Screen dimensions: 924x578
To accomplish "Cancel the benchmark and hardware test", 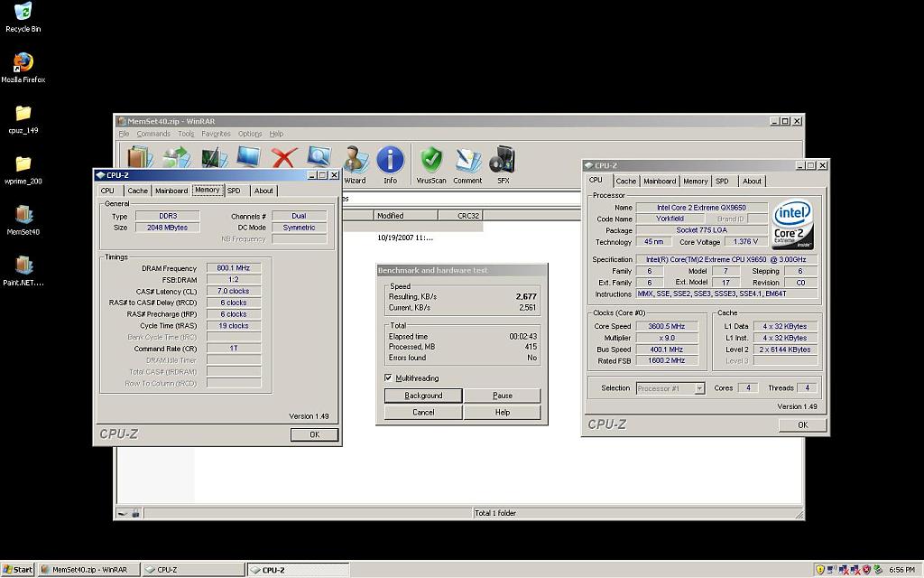I will click(423, 412).
